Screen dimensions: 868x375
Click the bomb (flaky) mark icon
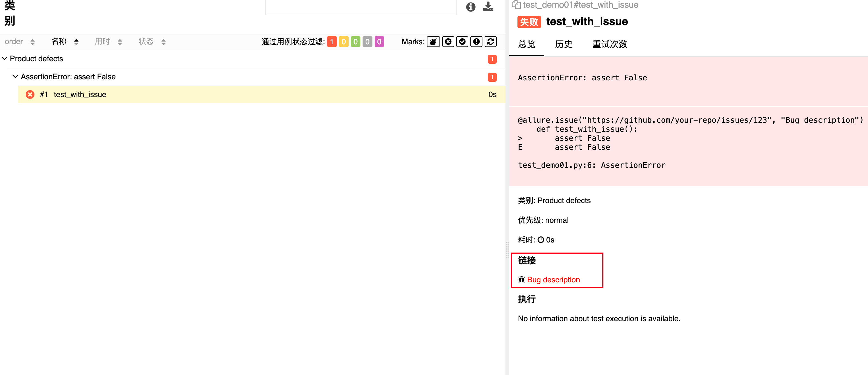pyautogui.click(x=433, y=42)
